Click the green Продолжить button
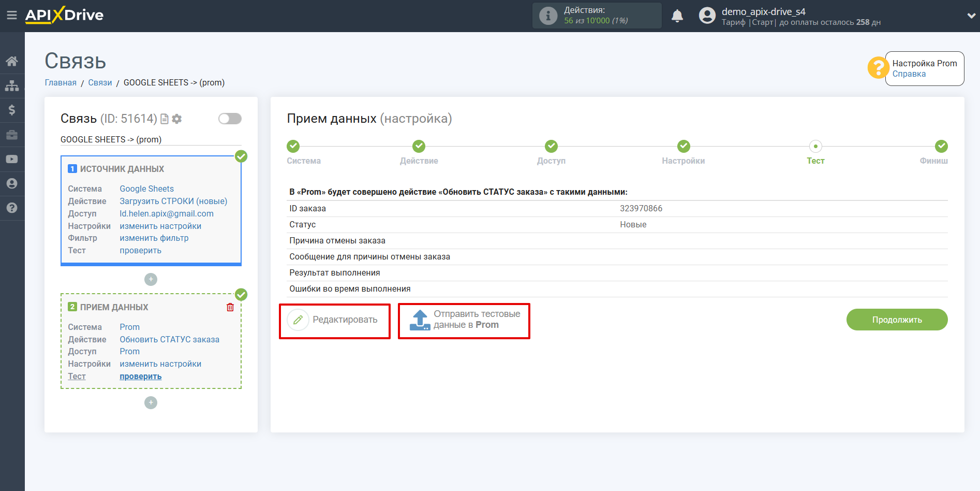980x491 pixels. tap(897, 320)
